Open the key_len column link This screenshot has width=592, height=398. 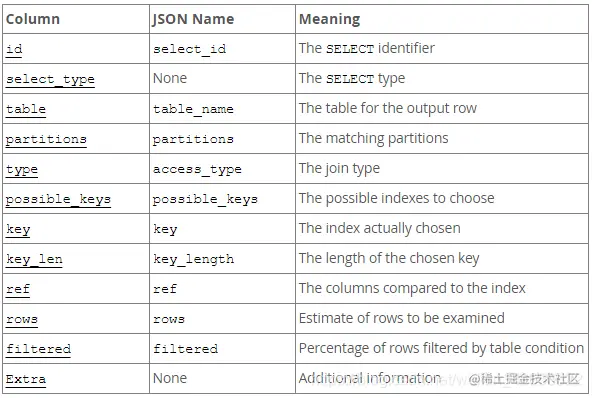pos(34,259)
